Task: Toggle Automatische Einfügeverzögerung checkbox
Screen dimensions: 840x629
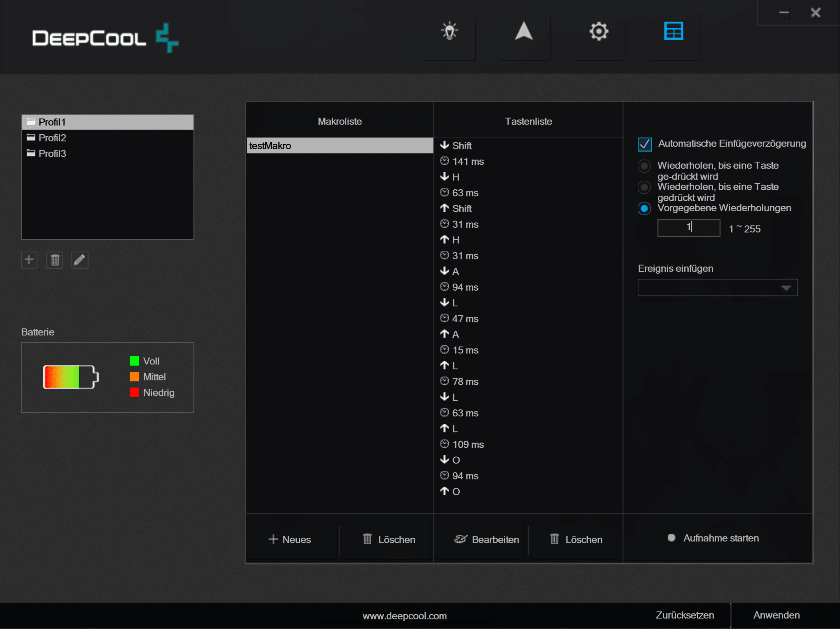Action: (x=644, y=144)
